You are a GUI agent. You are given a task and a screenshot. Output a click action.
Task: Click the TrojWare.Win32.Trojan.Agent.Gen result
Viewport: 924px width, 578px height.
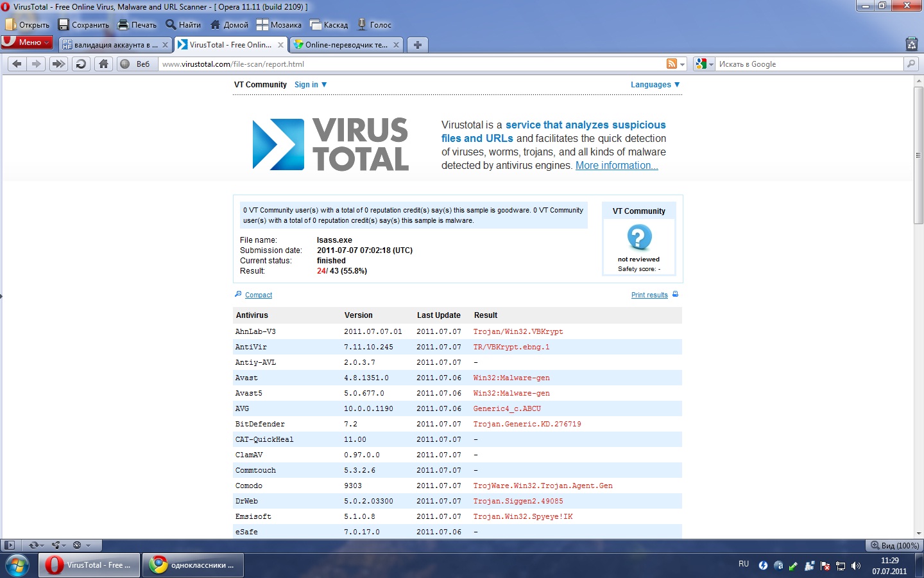543,486
